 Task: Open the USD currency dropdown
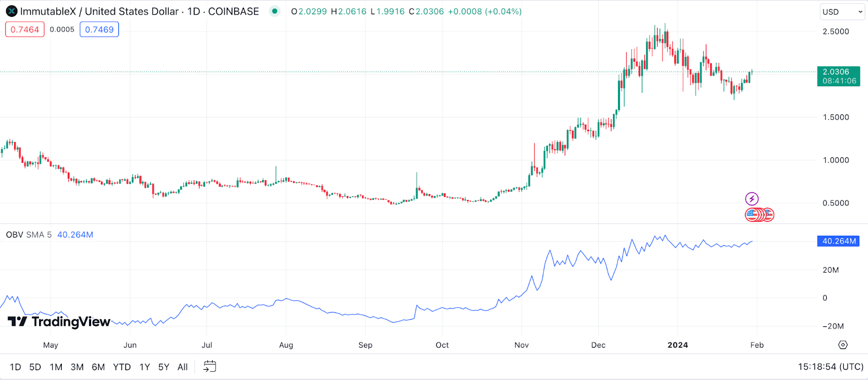pos(842,11)
